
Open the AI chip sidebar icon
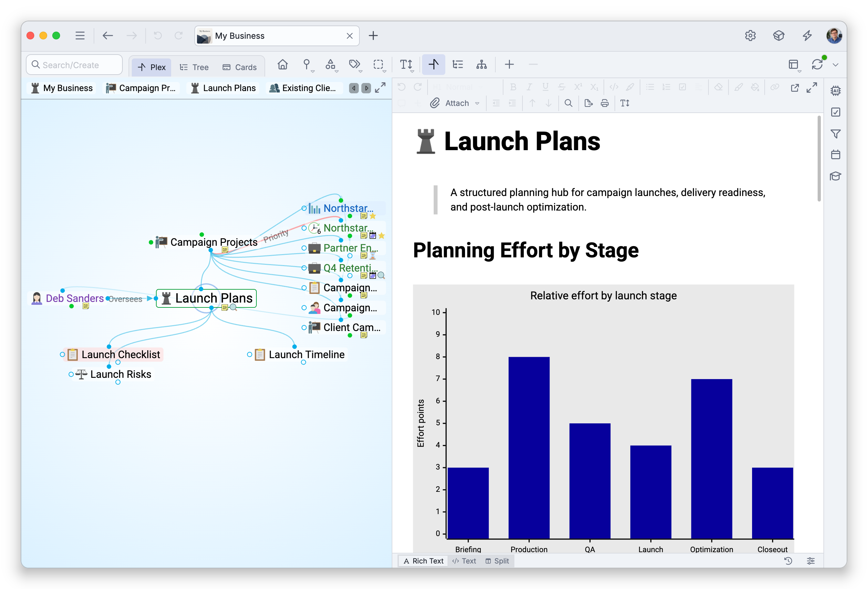pyautogui.click(x=835, y=90)
